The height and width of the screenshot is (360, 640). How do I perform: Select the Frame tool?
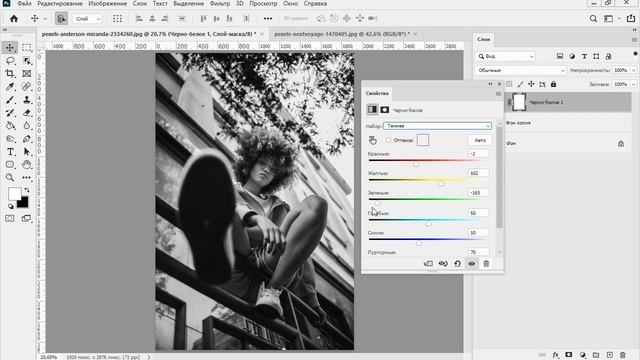pyautogui.click(x=27, y=73)
